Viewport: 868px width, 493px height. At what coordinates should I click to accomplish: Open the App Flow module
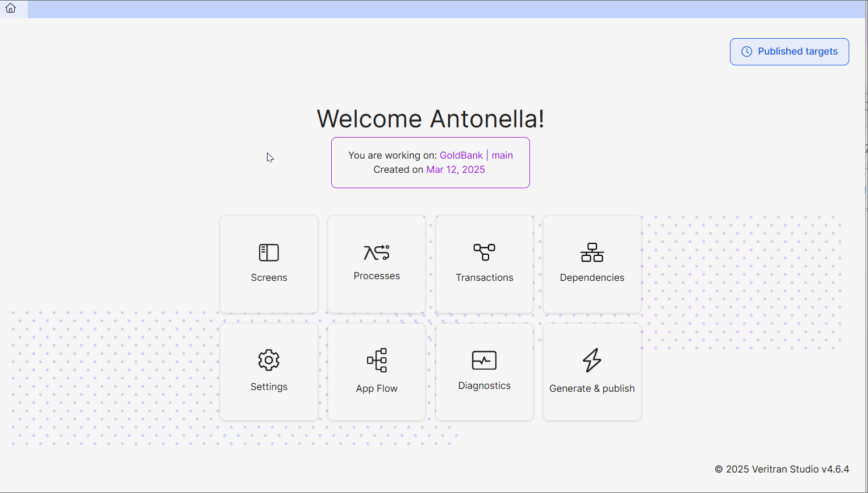(x=377, y=372)
